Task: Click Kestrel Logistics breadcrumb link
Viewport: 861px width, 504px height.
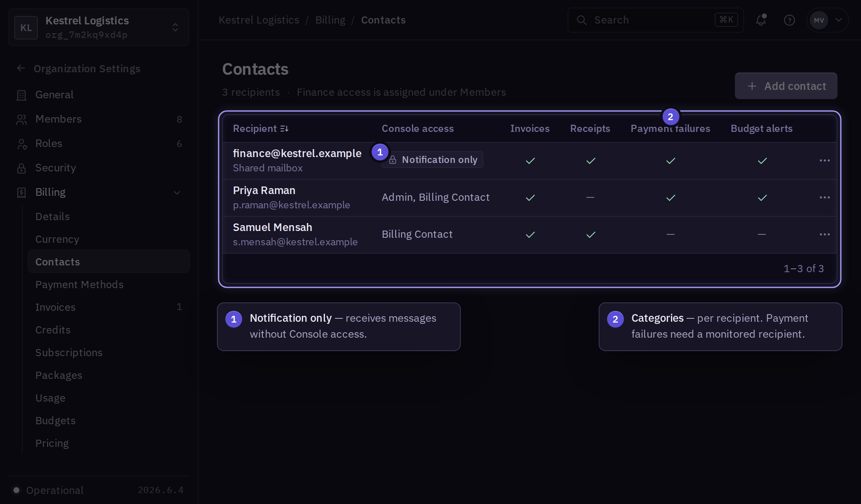Action: pyautogui.click(x=259, y=20)
